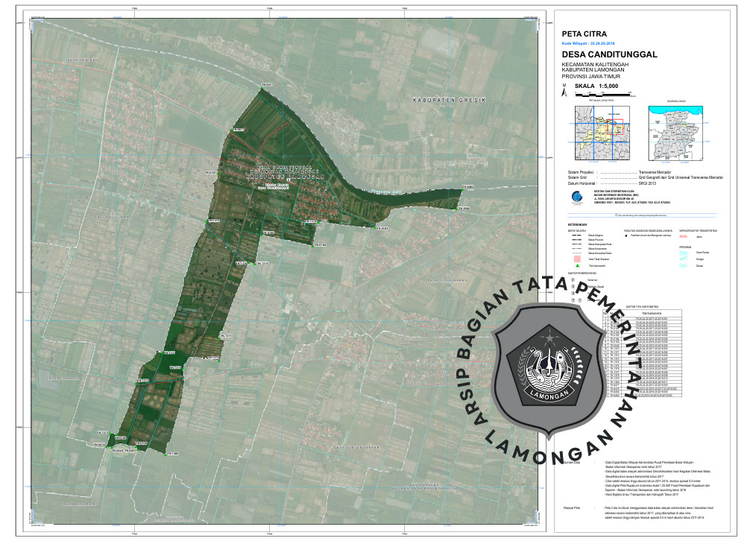Image resolution: width=756 pixels, height=547 pixels.
Task: Click the Petunjuk Letak Peta index map
Action: [602, 133]
